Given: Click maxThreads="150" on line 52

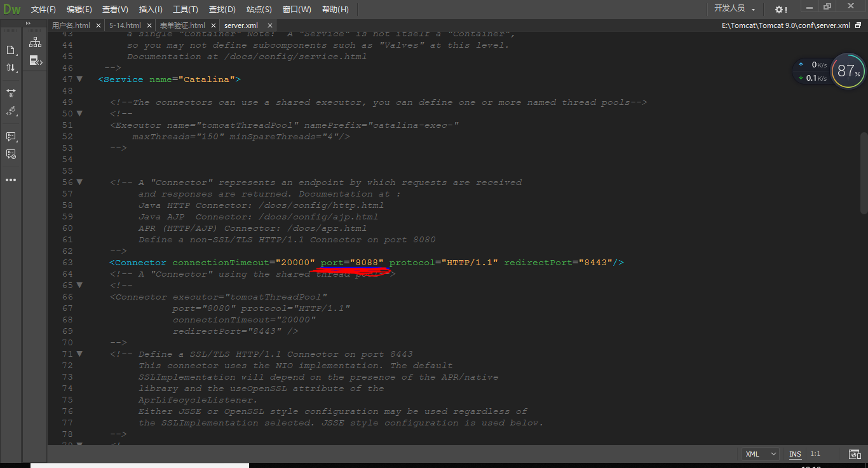Looking at the screenshot, I should click(178, 137).
